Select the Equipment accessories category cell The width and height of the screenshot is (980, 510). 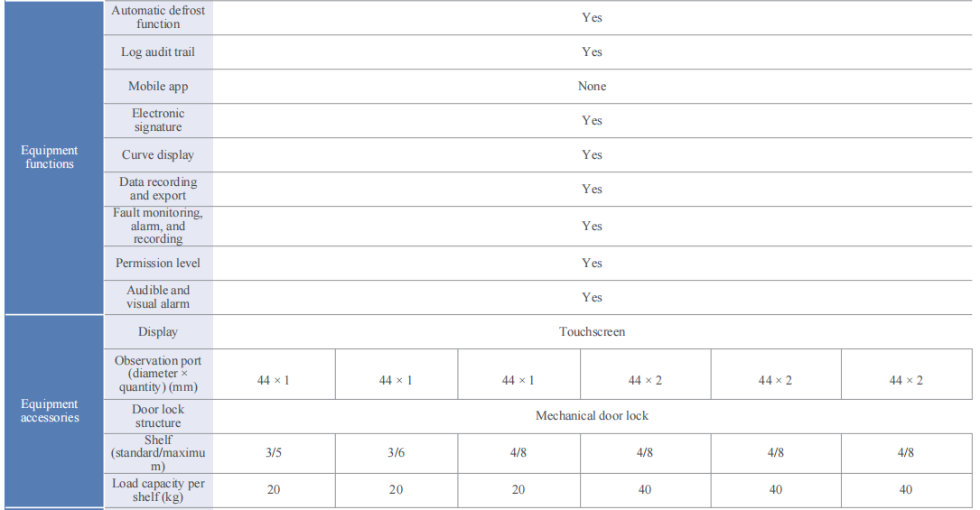pyautogui.click(x=50, y=411)
